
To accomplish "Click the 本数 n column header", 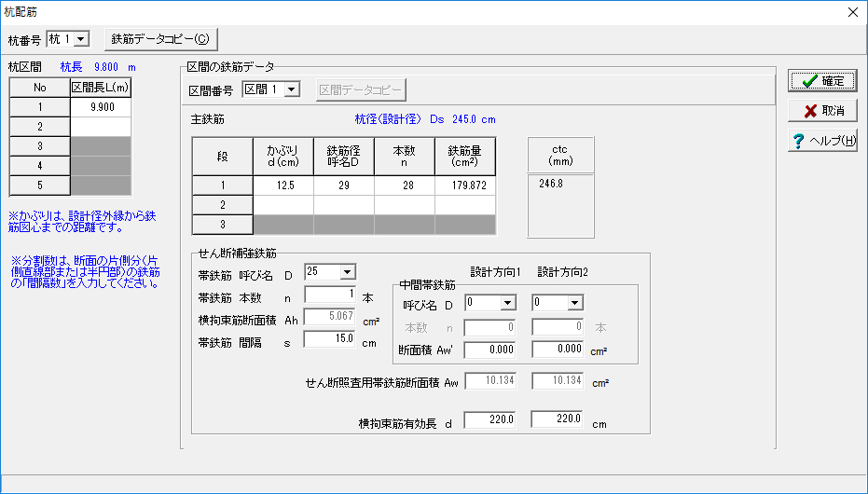I will pyautogui.click(x=405, y=157).
